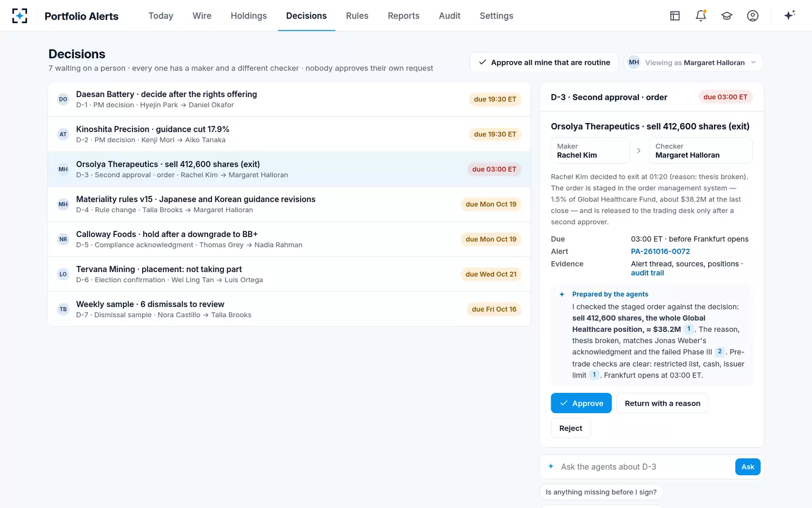Click the NR avatar on Calloway Foods row

click(x=63, y=239)
